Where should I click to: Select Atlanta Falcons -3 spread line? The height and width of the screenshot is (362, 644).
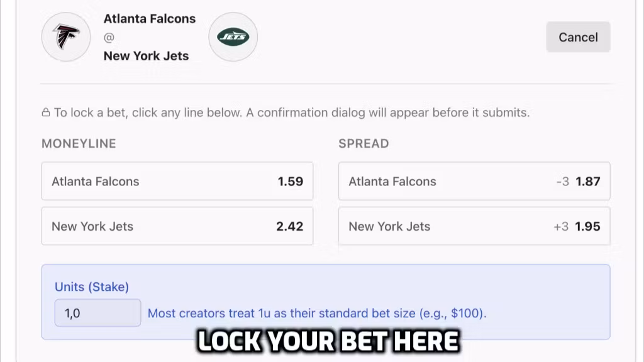474,181
